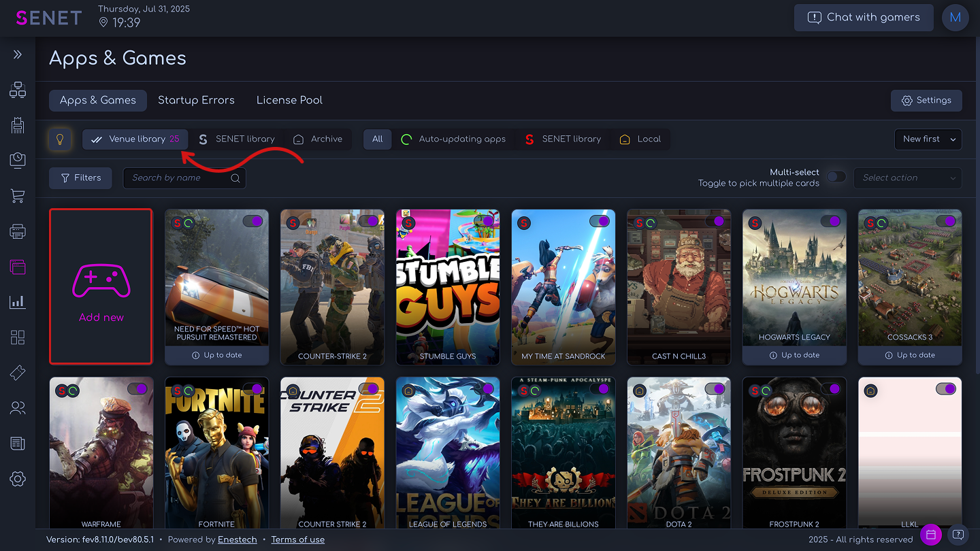Open the Terms of use link
The width and height of the screenshot is (980, 551).
(297, 539)
